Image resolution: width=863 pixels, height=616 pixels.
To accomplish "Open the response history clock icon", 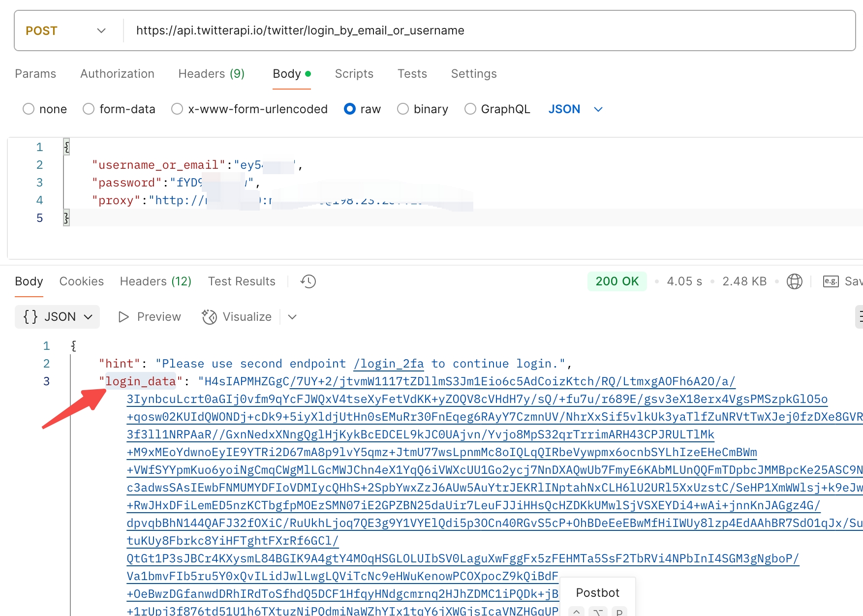I will coord(308,281).
